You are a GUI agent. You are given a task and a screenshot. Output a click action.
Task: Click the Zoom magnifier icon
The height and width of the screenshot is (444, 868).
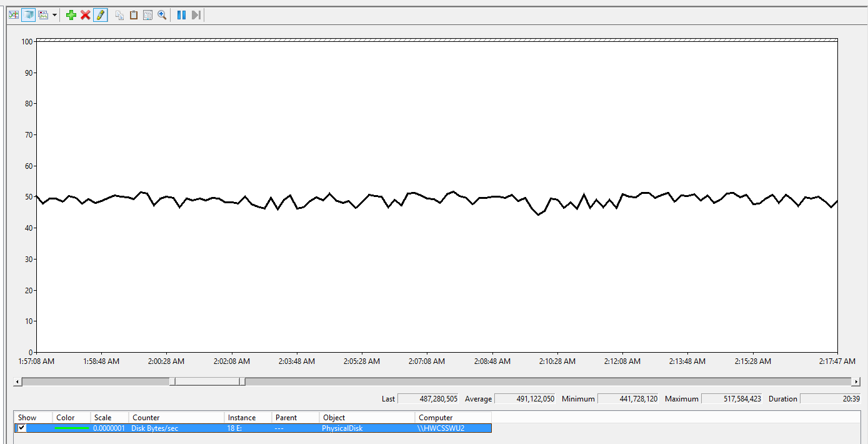(x=162, y=15)
